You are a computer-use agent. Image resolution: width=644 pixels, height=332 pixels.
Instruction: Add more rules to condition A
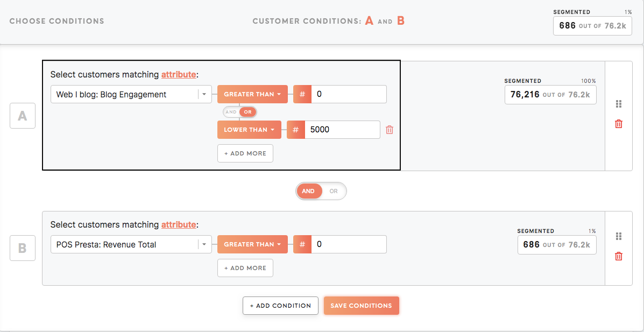[x=245, y=153]
